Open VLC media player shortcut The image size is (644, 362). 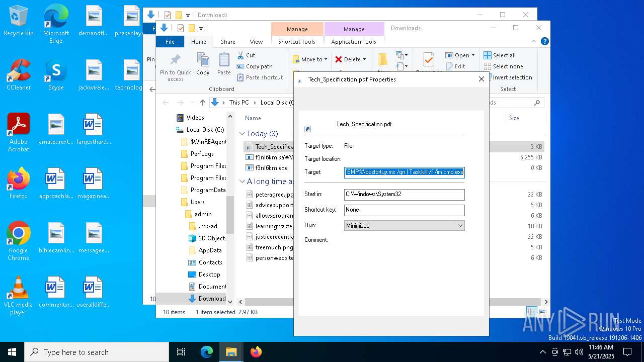[19, 296]
